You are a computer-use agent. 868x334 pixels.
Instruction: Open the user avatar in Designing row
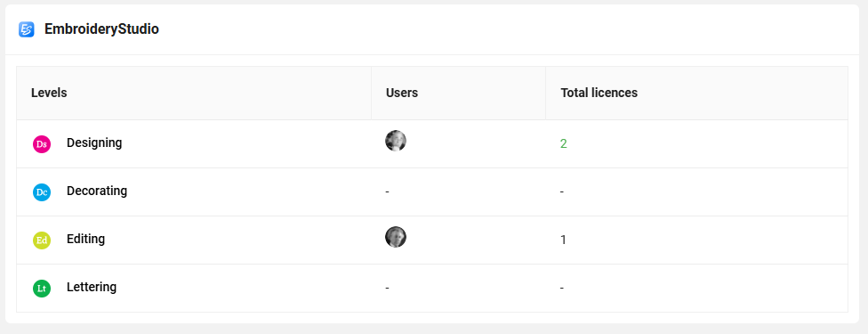tap(396, 141)
